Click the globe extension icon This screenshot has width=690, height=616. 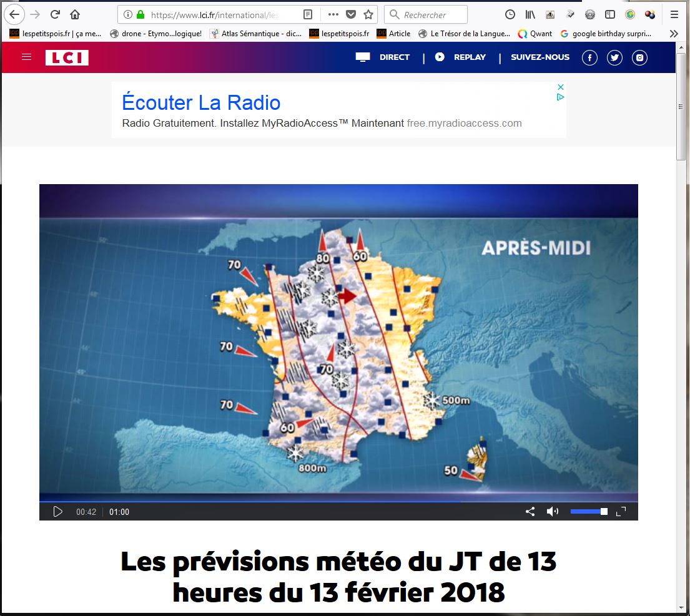coord(630,14)
